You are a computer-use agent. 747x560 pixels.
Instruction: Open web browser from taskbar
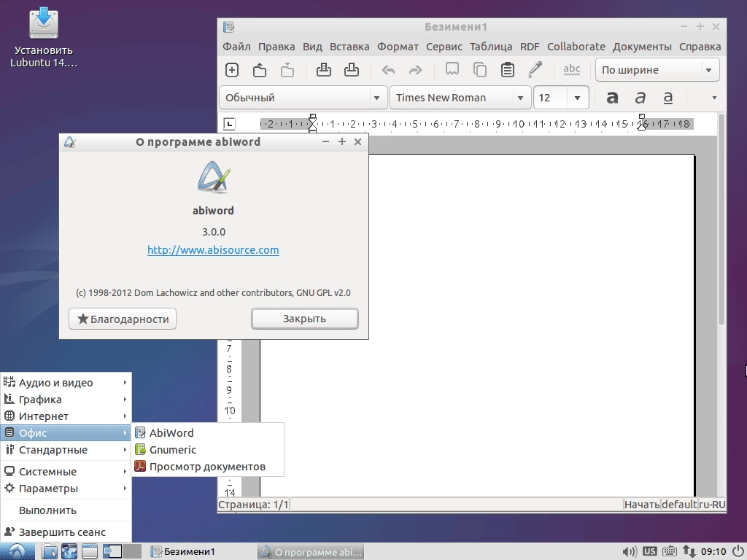[69, 551]
